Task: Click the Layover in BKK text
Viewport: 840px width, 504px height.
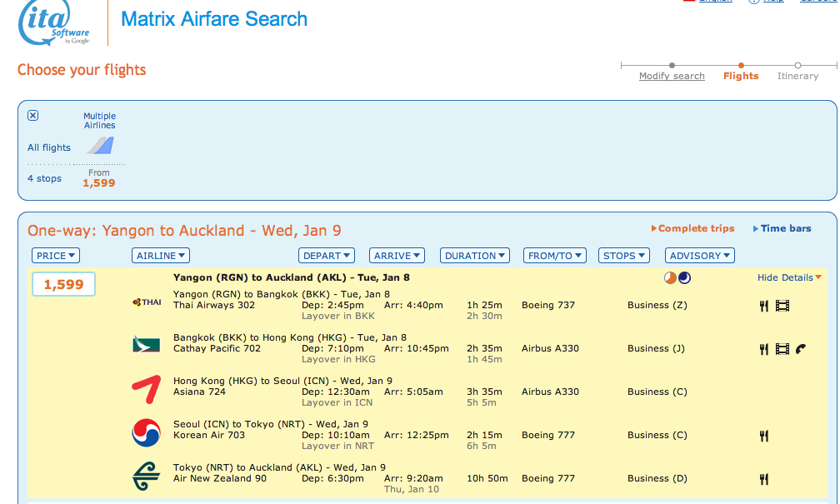Action: tap(338, 316)
